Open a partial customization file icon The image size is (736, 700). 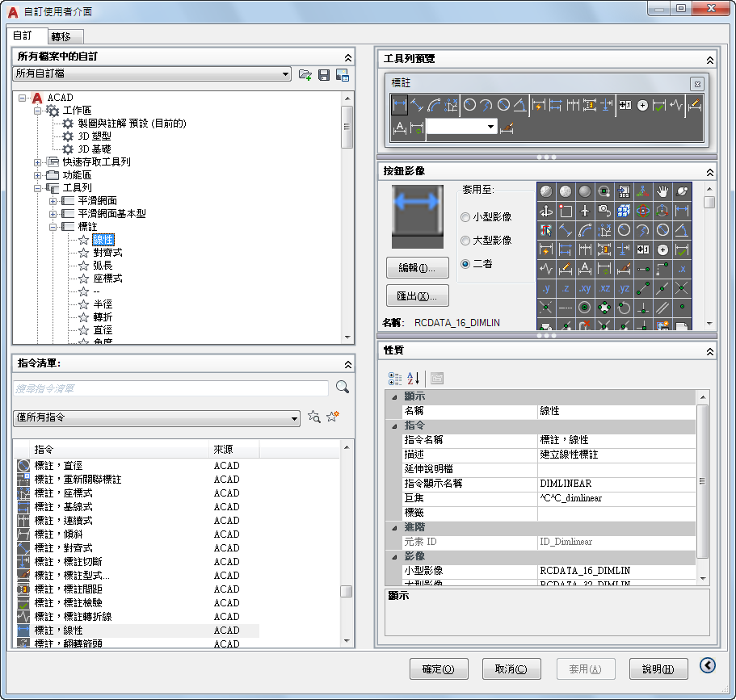point(305,74)
